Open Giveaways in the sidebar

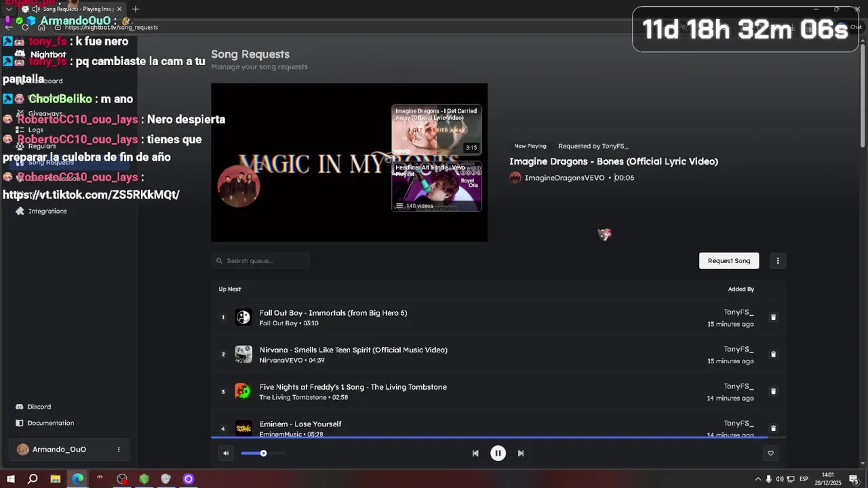[39, 113]
